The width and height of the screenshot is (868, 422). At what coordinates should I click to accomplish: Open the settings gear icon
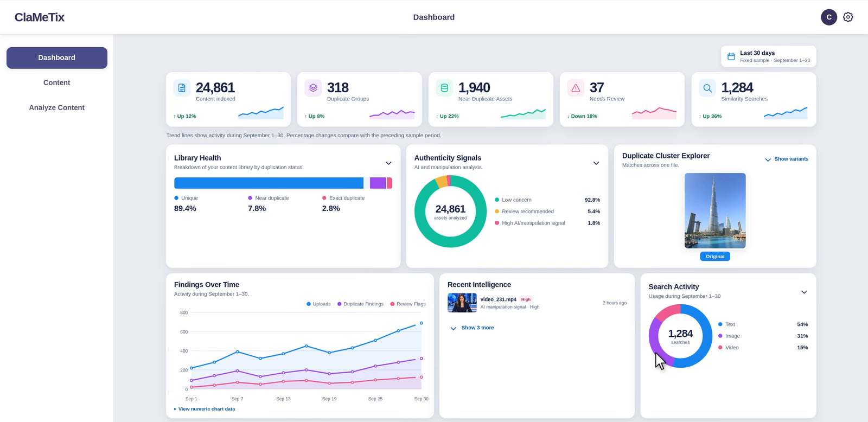pyautogui.click(x=848, y=17)
